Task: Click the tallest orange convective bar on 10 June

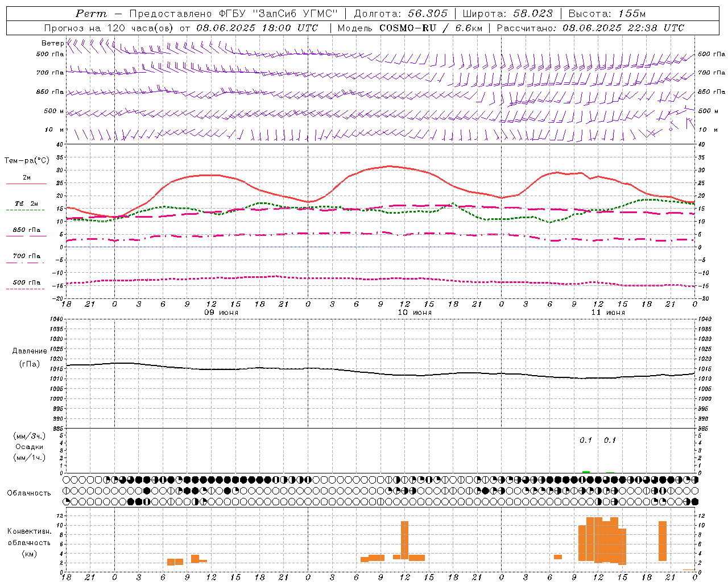Action: [x=404, y=540]
